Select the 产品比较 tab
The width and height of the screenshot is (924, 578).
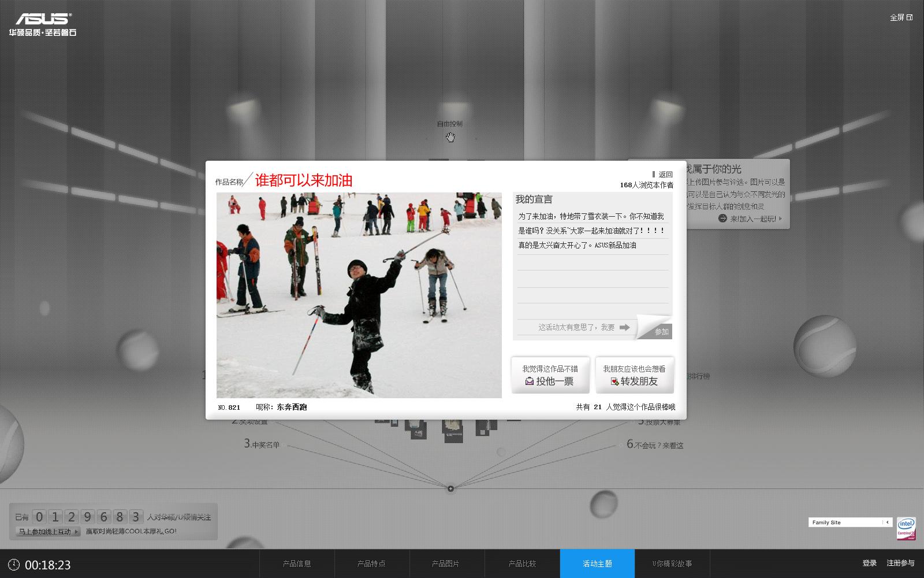(522, 564)
